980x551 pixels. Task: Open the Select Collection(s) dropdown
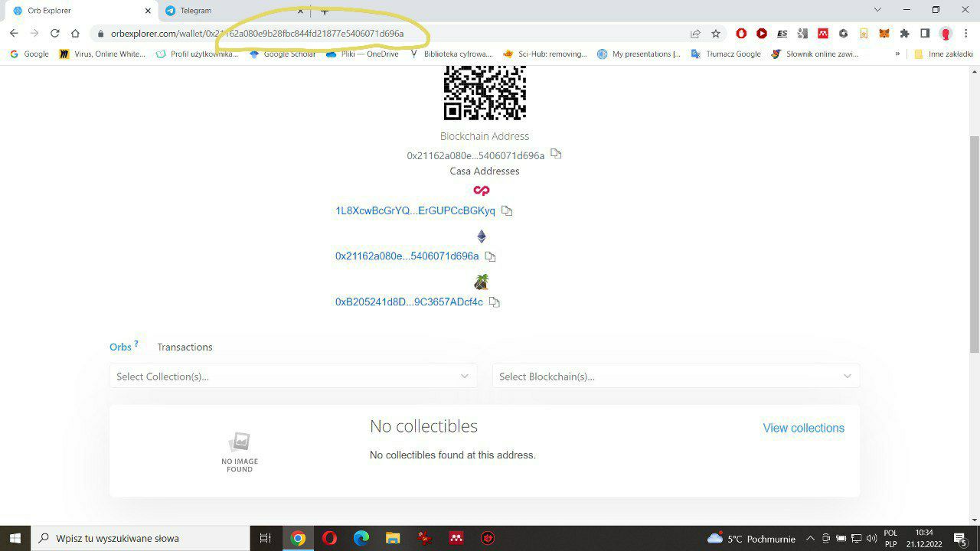pos(293,376)
